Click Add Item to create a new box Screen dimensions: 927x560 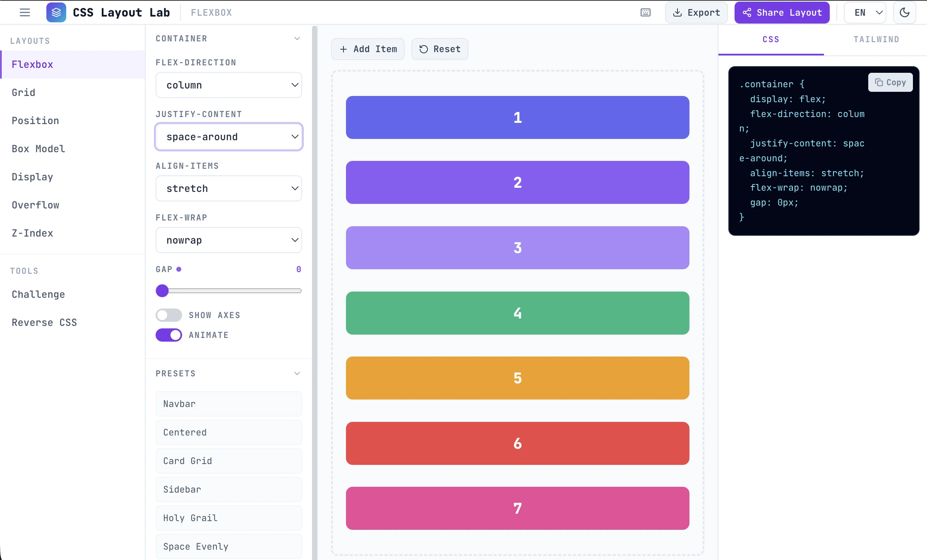367,49
